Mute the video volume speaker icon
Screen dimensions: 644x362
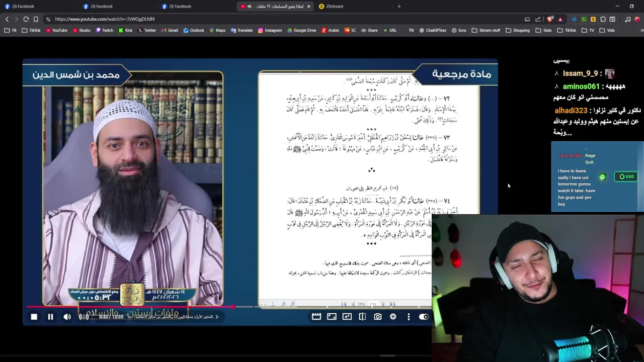pos(67,317)
